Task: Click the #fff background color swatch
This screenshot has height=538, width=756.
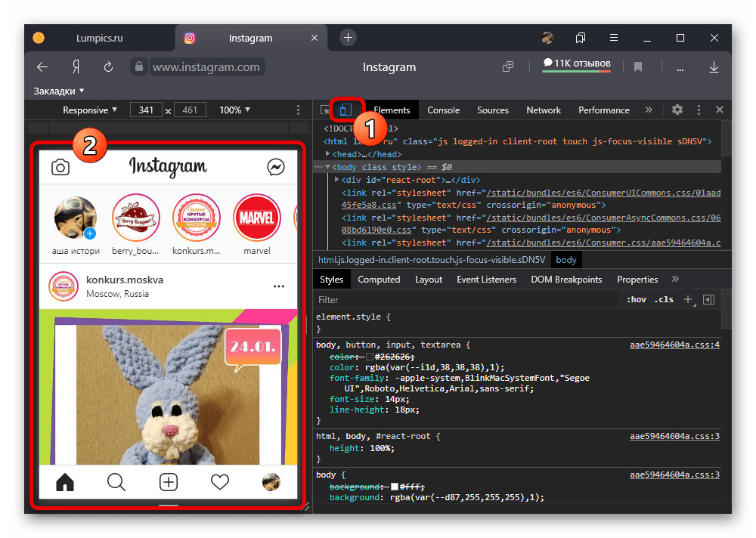Action: (395, 487)
